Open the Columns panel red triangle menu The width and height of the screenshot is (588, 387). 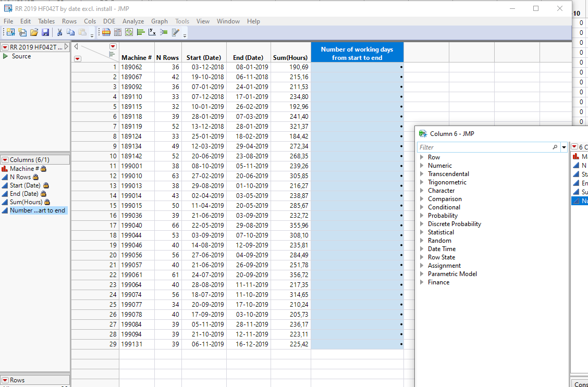[5, 160]
